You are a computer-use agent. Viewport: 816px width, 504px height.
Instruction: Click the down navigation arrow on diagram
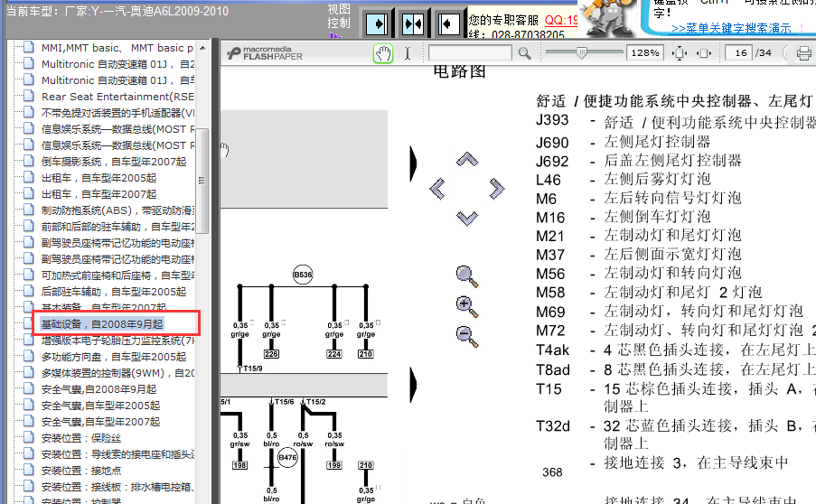pos(467,218)
